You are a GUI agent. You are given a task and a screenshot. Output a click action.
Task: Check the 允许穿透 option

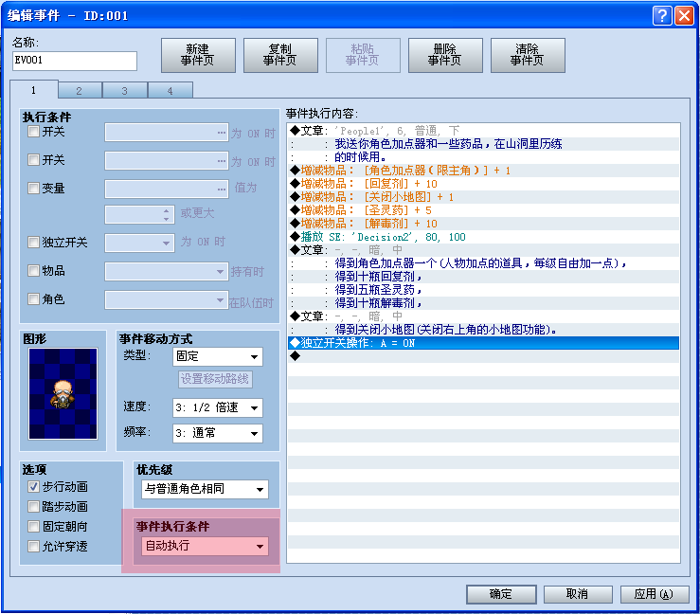33,546
